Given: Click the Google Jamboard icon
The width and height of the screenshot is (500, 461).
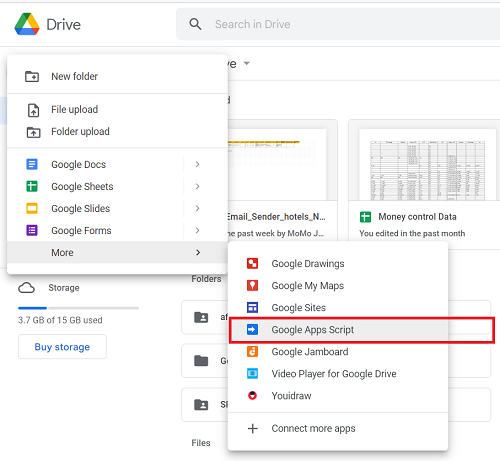Looking at the screenshot, I should [252, 351].
